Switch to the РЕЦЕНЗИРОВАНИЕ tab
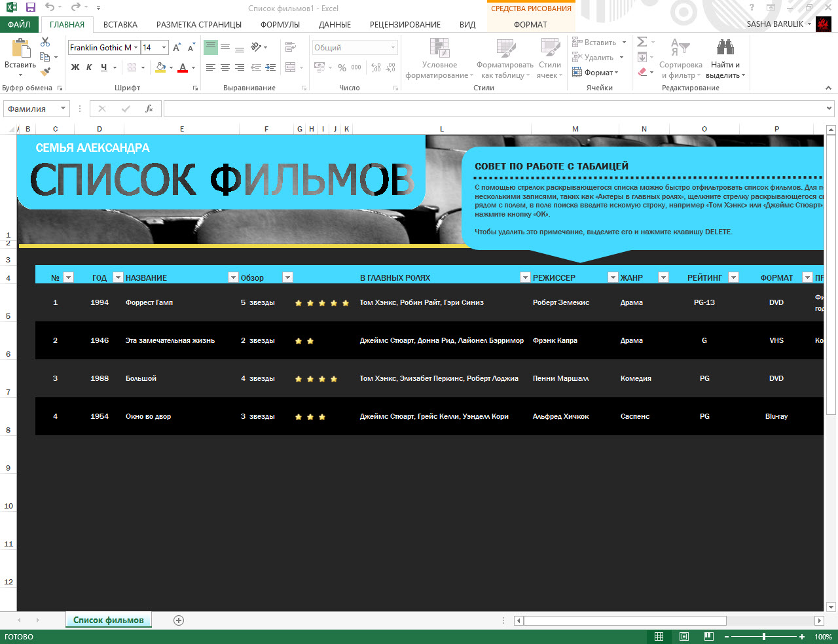 405,25
